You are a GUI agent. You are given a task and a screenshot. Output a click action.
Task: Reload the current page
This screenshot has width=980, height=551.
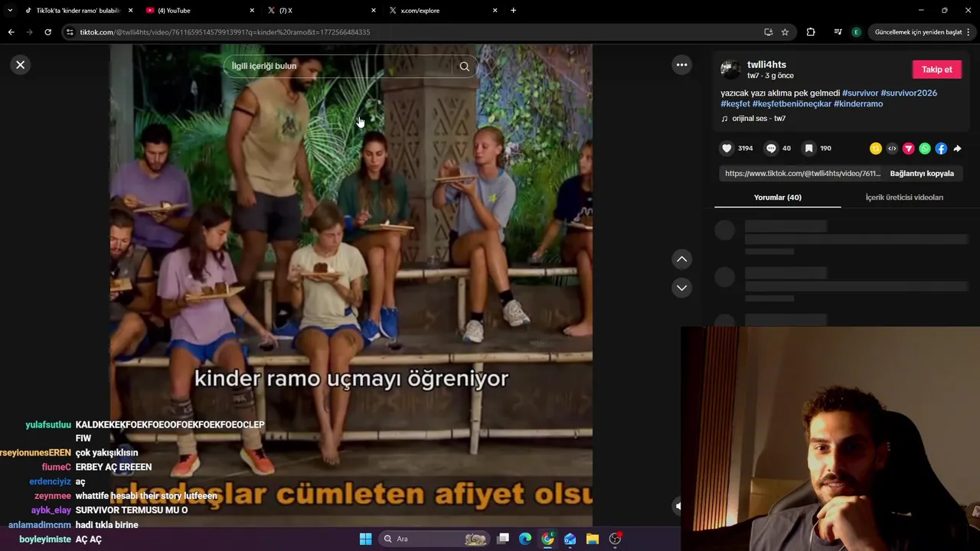(47, 32)
